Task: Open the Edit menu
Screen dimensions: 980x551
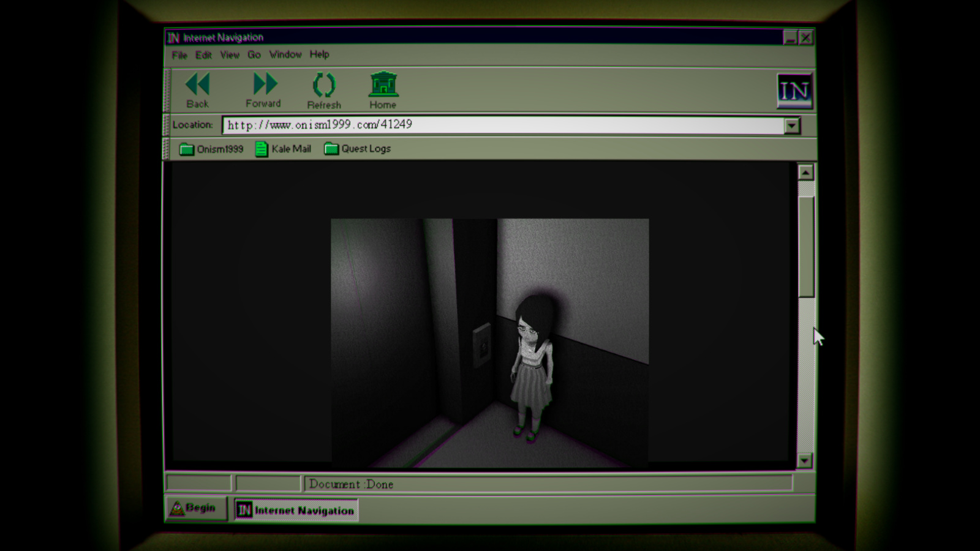Action: 203,55
